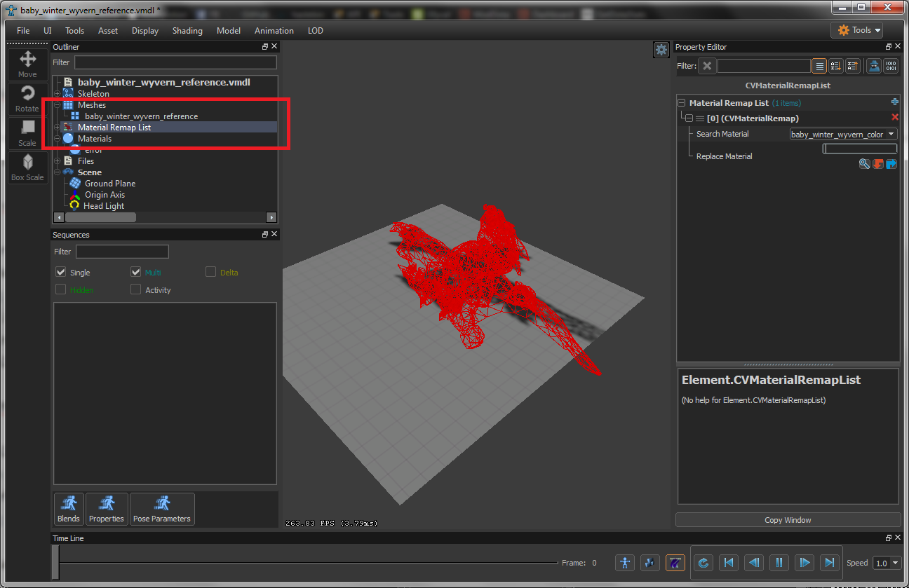Open viewport settings gear icon
Image resolution: width=909 pixels, height=588 pixels.
(661, 50)
